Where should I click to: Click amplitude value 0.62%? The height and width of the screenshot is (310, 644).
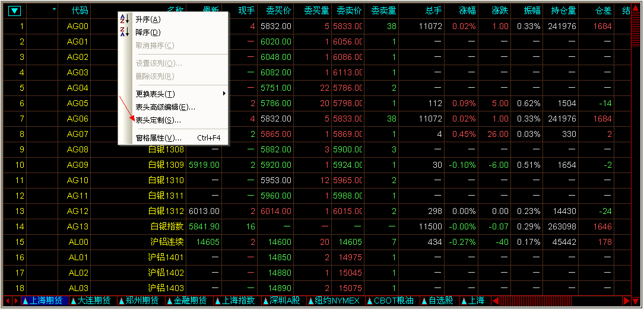[x=529, y=103]
